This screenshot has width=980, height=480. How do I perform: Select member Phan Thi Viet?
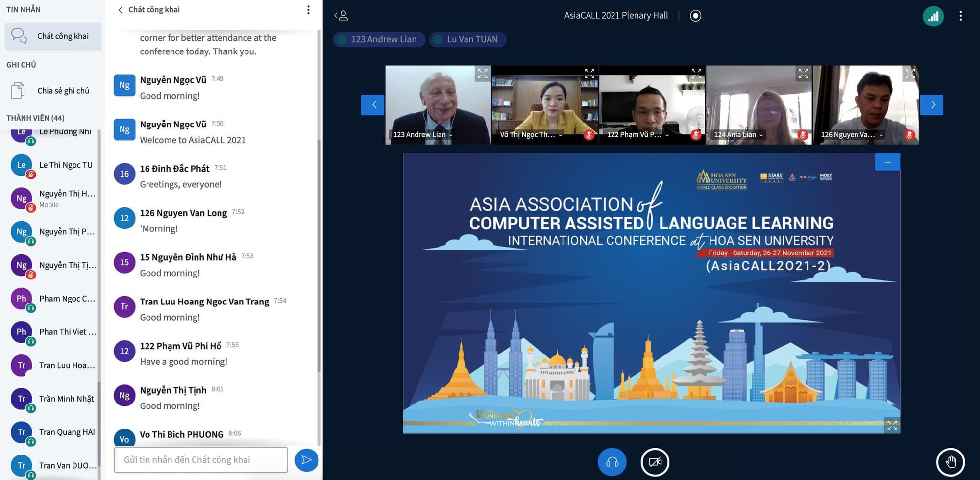click(x=53, y=332)
